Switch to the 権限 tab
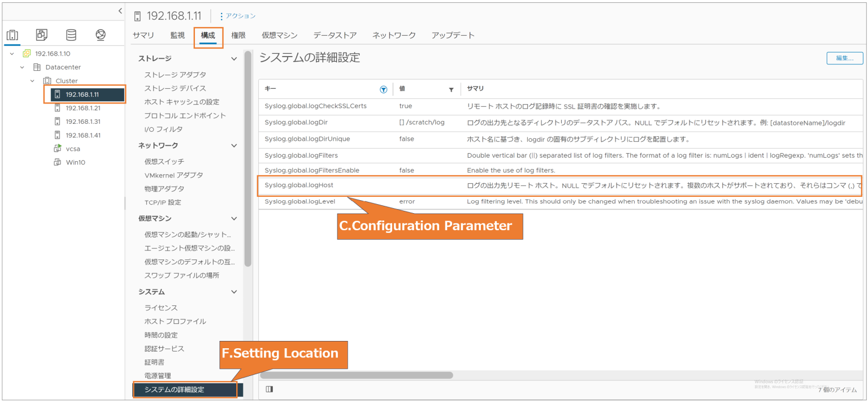Screen dimensions: 868x402 (238, 35)
